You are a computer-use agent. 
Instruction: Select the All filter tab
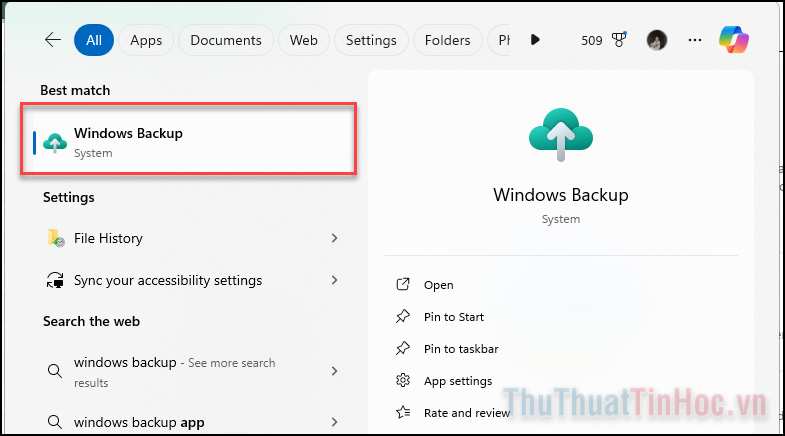(x=94, y=40)
